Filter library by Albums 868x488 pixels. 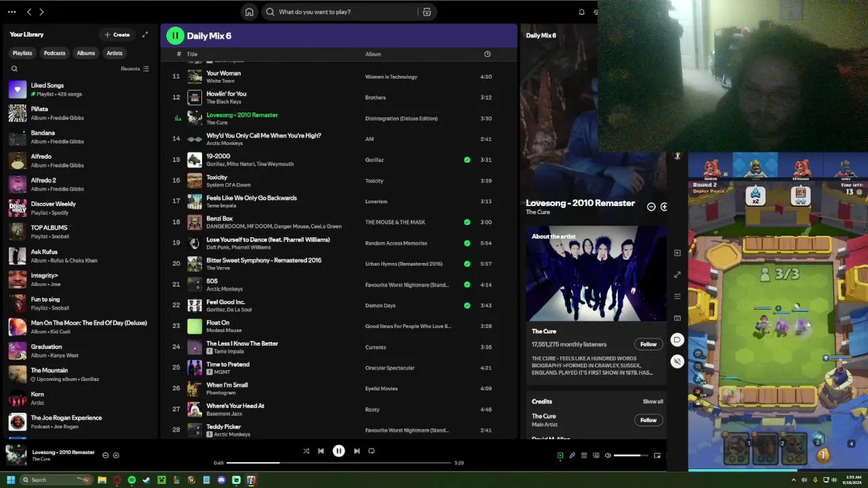86,53
